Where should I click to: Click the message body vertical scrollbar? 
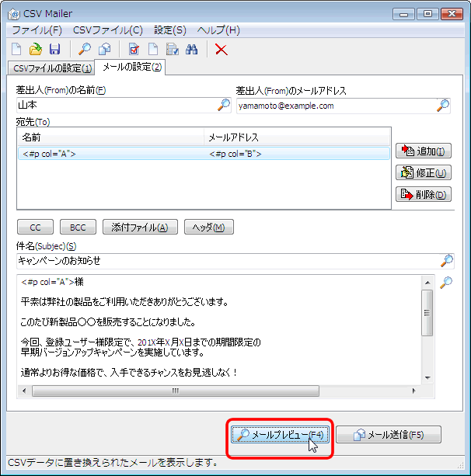(427, 326)
